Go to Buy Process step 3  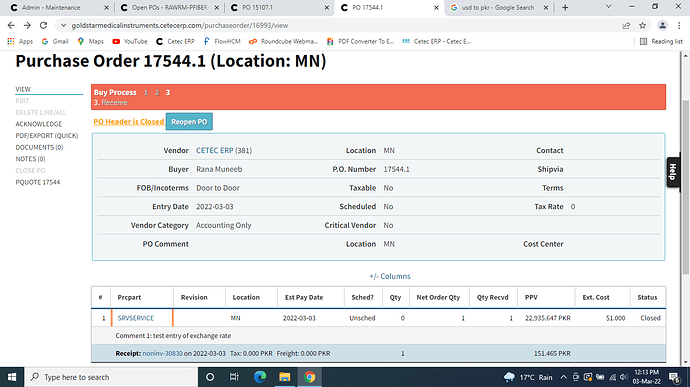(x=168, y=92)
